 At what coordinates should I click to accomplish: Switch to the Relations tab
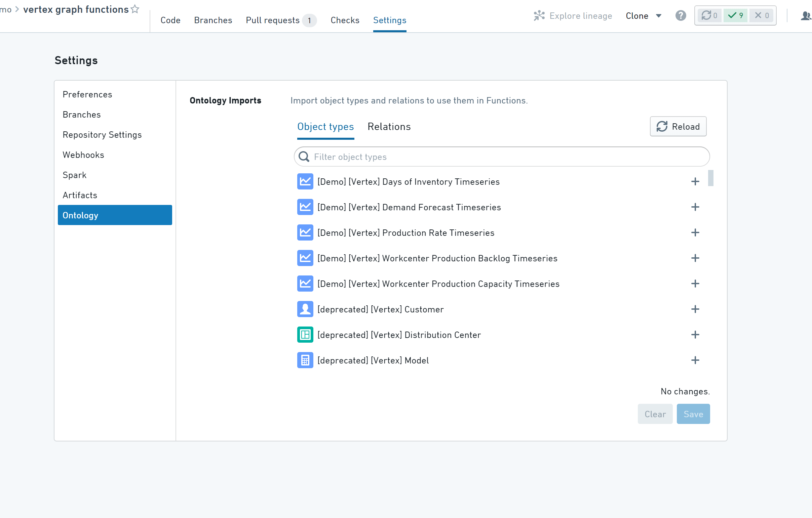click(x=389, y=127)
